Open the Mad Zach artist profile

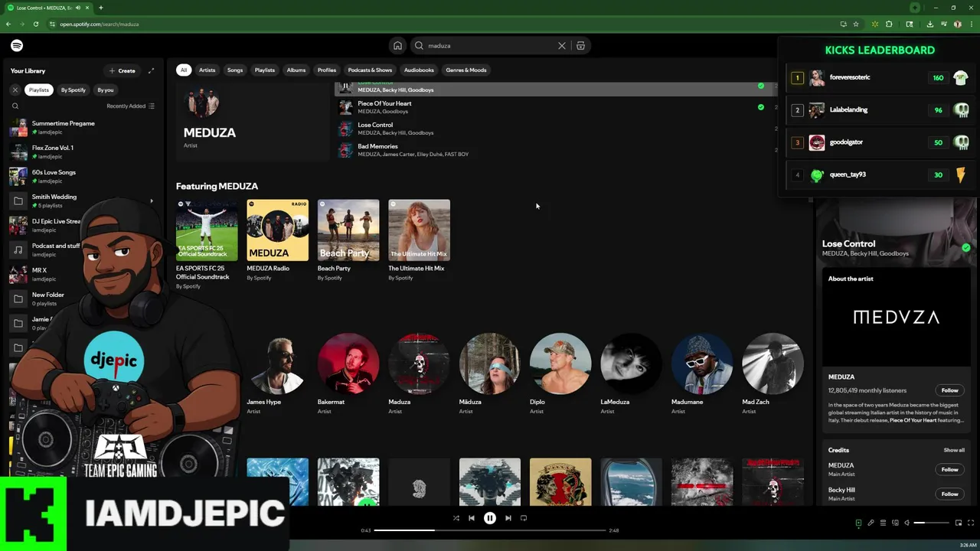[x=773, y=373]
